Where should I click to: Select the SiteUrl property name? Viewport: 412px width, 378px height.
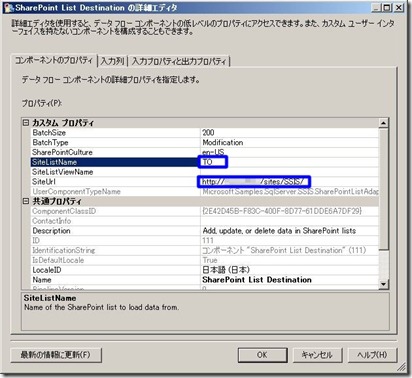pyautogui.click(x=44, y=182)
